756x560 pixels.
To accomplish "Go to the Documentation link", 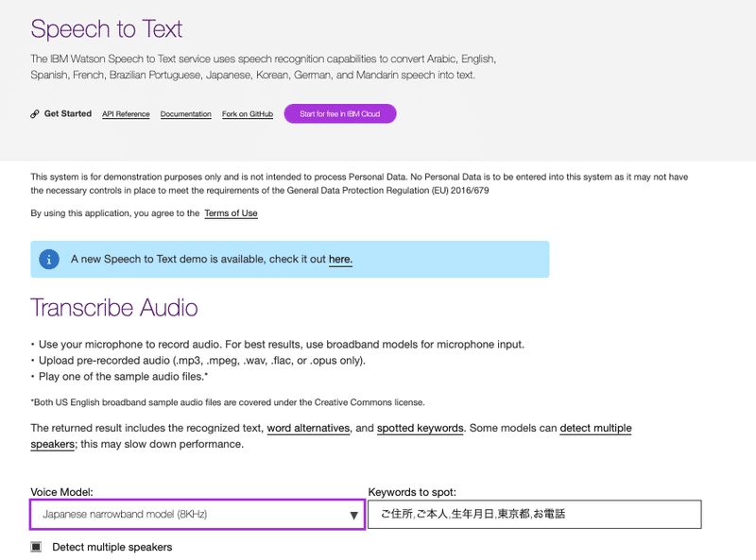I will [x=186, y=114].
